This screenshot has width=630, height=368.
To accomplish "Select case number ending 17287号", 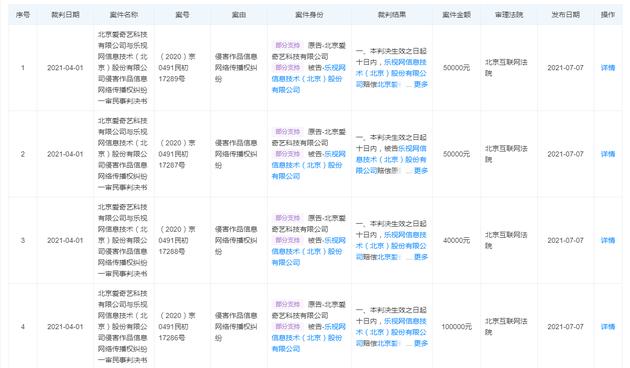I will (x=177, y=154).
